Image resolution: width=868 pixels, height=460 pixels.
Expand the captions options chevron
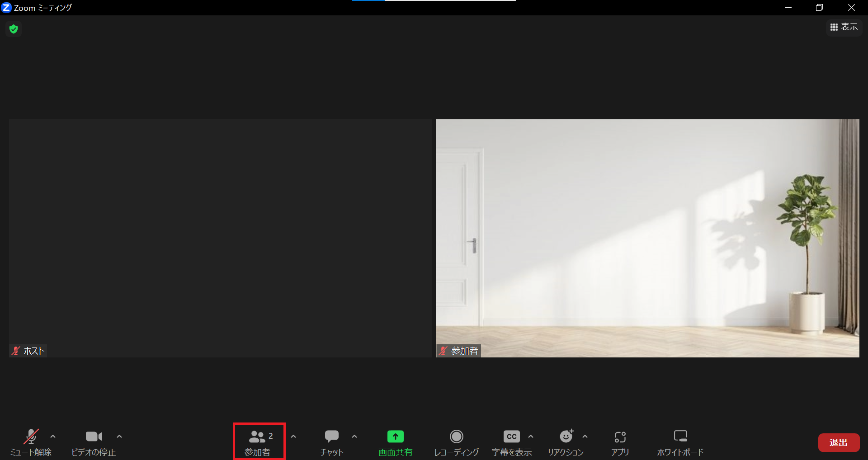(x=531, y=437)
